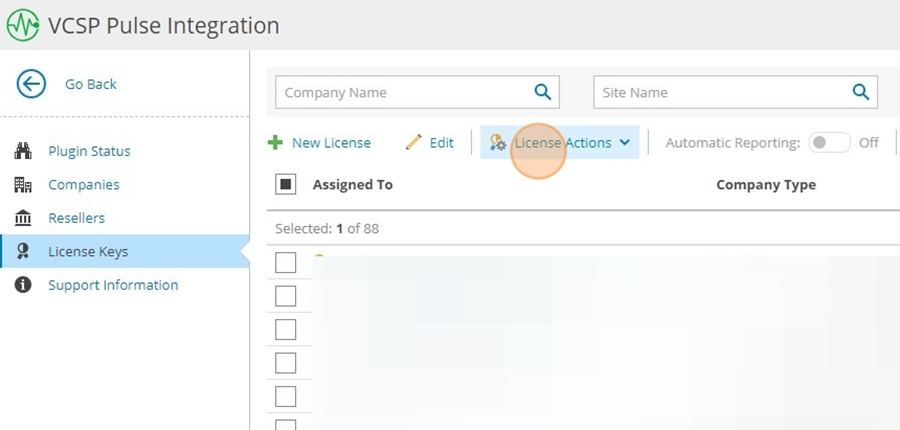Click the License Actions key-gear icon
The height and width of the screenshot is (430, 900).
click(x=498, y=142)
